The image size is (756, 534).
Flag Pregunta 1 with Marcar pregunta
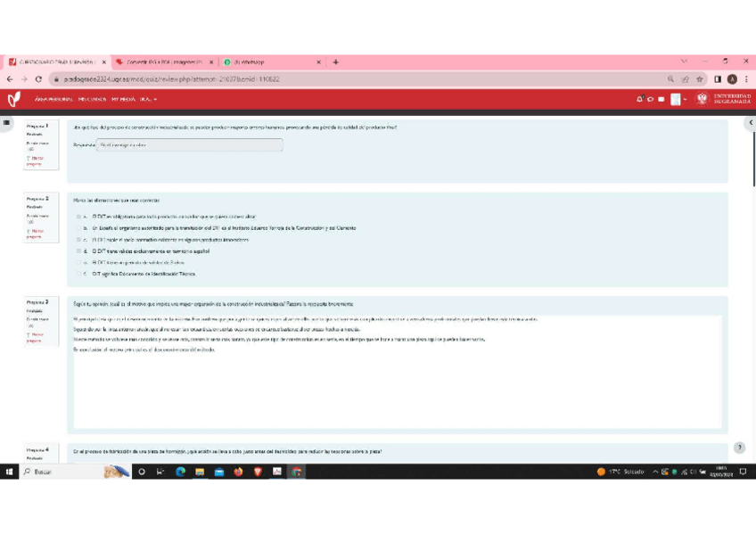35,161
